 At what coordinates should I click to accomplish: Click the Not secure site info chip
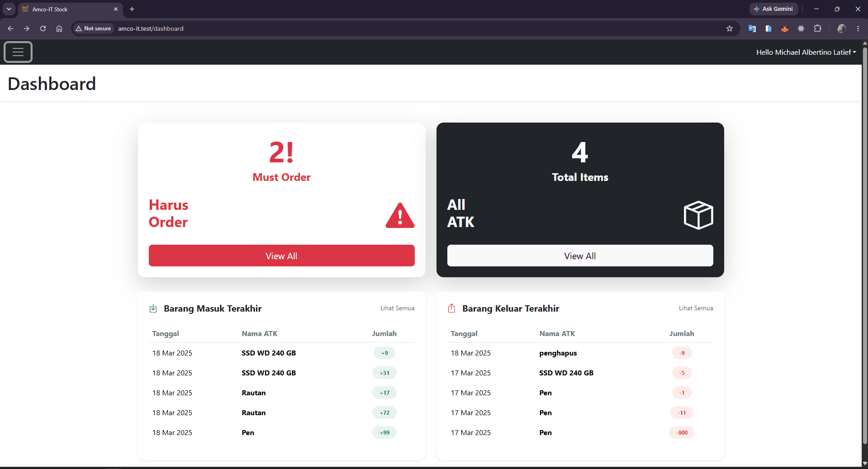coord(93,28)
